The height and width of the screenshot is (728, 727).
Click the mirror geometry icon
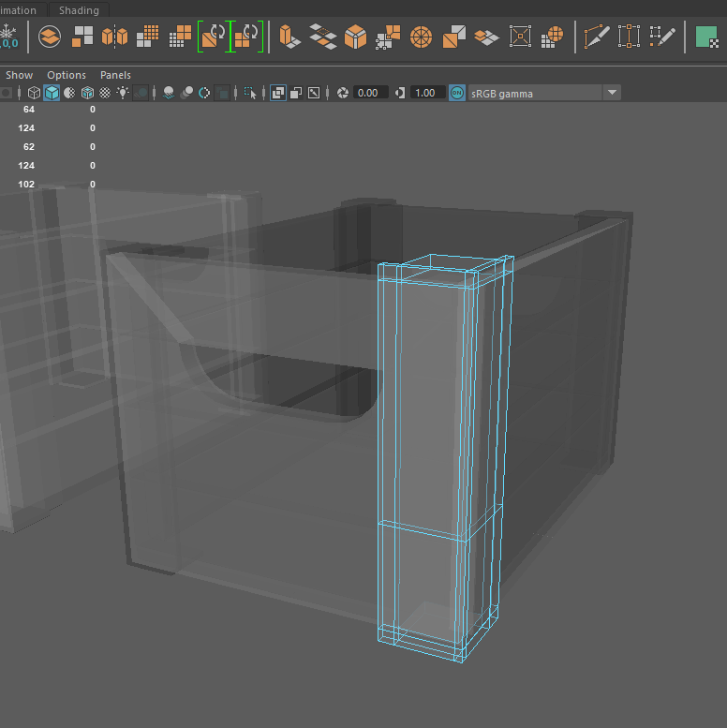(x=114, y=37)
